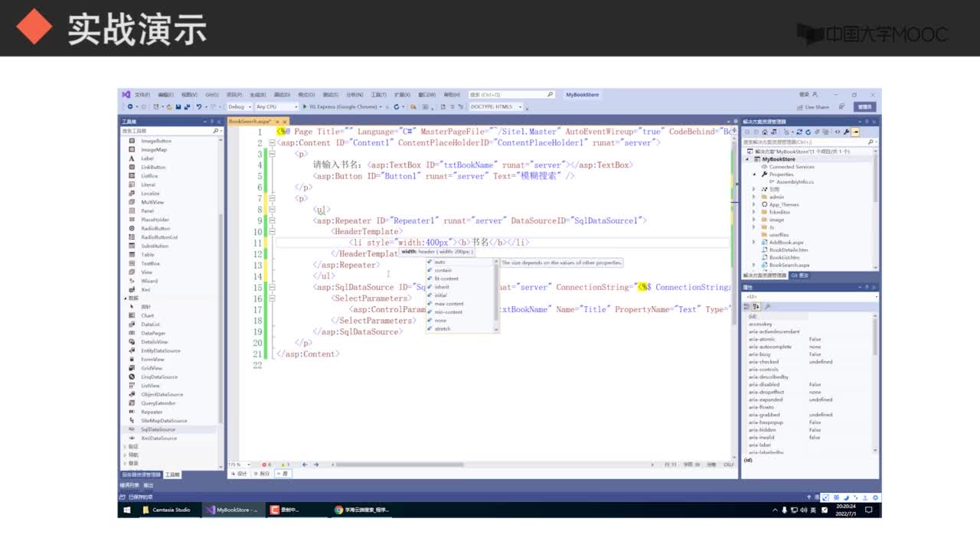Collapse the asp:Repeater block on line 9
The image size is (980, 551).
(x=272, y=220)
